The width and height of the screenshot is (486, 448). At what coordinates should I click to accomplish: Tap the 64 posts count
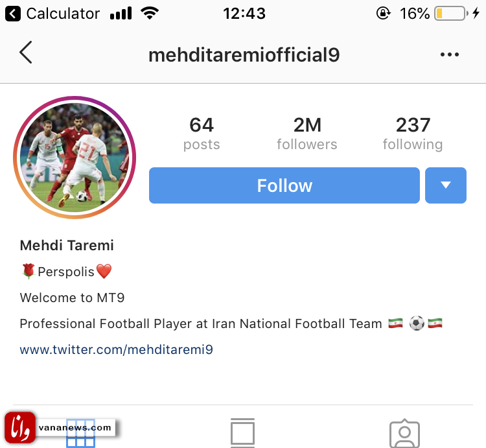202,134
